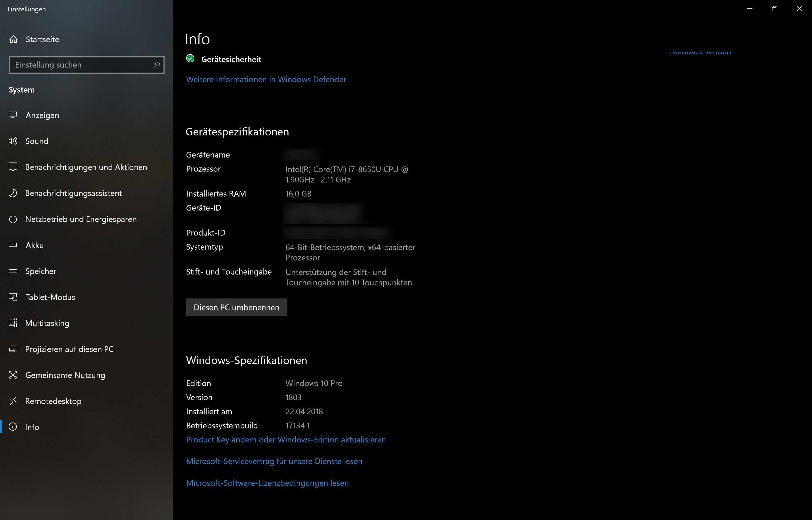Minimize the Einstellungen window
This screenshot has width=812, height=520.
(749, 9)
